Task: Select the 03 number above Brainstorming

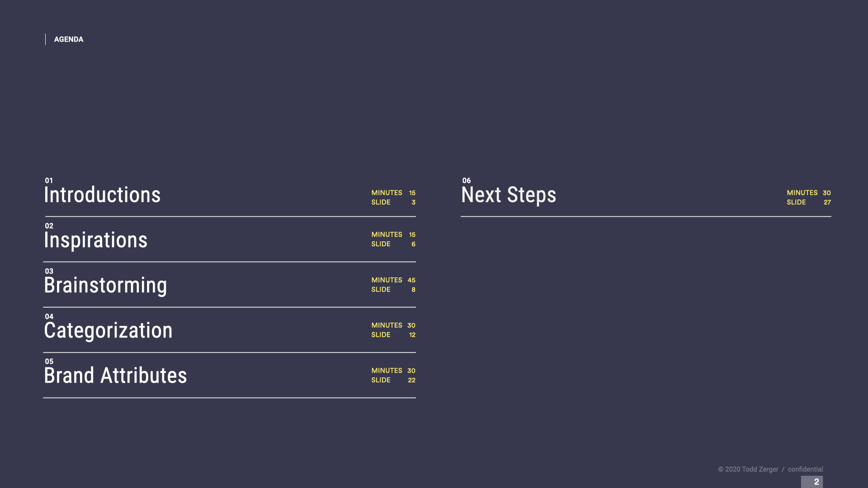Action: coord(49,272)
